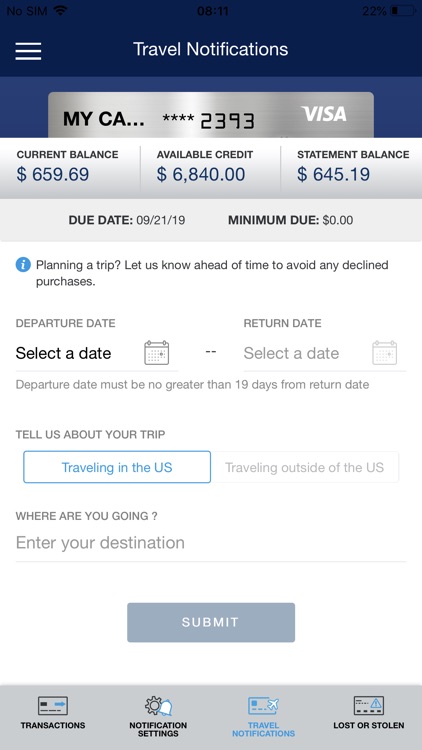Select Traveling outside of the US
This screenshot has width=422, height=750.
[305, 467]
